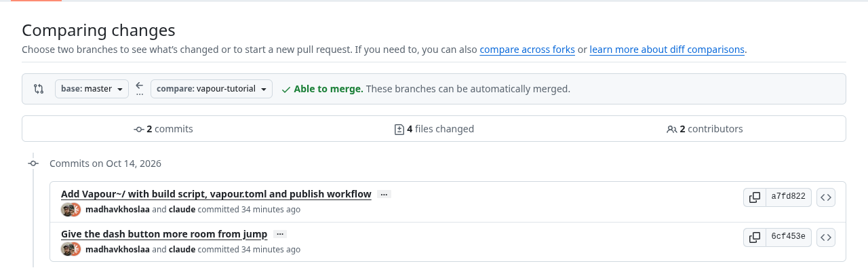Switch to the 4 files changed tab

[x=434, y=129]
